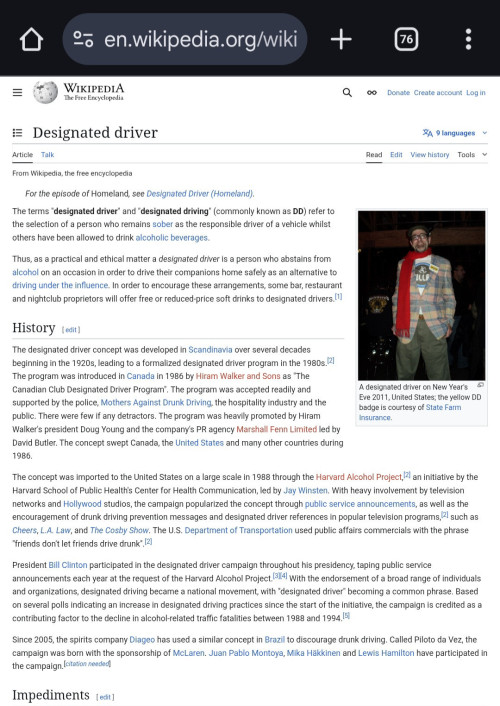
Task: Edit the Impediments section
Action: [x=105, y=697]
